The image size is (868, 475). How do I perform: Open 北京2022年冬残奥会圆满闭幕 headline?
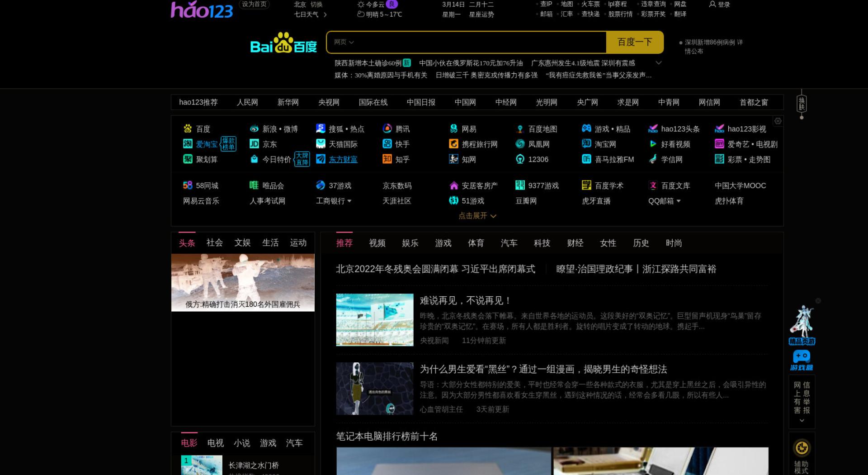(435, 269)
